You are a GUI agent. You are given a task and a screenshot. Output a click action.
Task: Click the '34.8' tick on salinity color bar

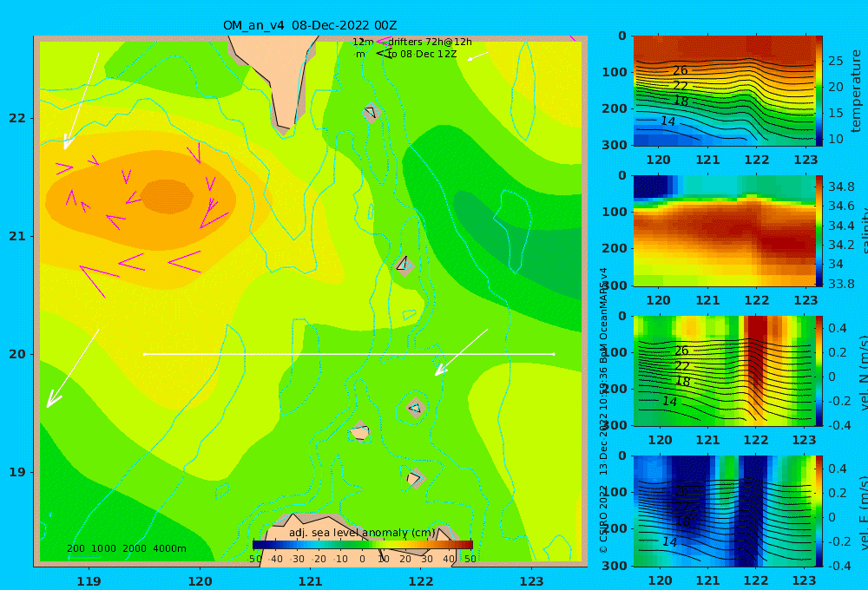[841, 187]
